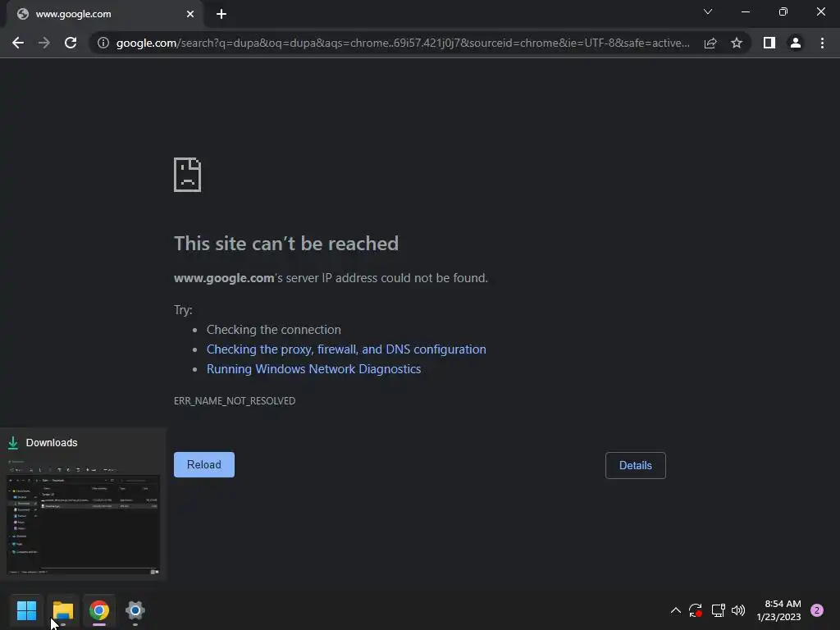Open notifications badge showing 2

817,610
